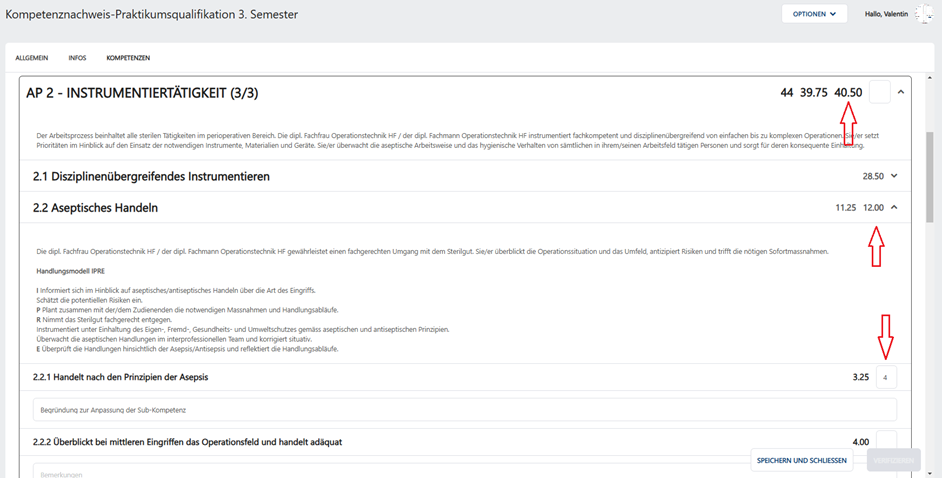Image resolution: width=942 pixels, height=478 pixels.
Task: Focus the 2.2.1 score field showing 4
Action: (886, 378)
